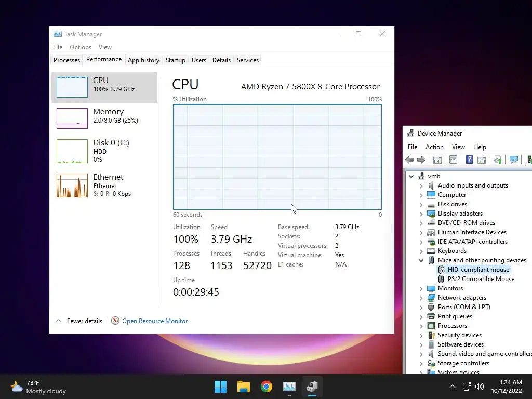Open the Options menu in Task Manager

tap(81, 47)
